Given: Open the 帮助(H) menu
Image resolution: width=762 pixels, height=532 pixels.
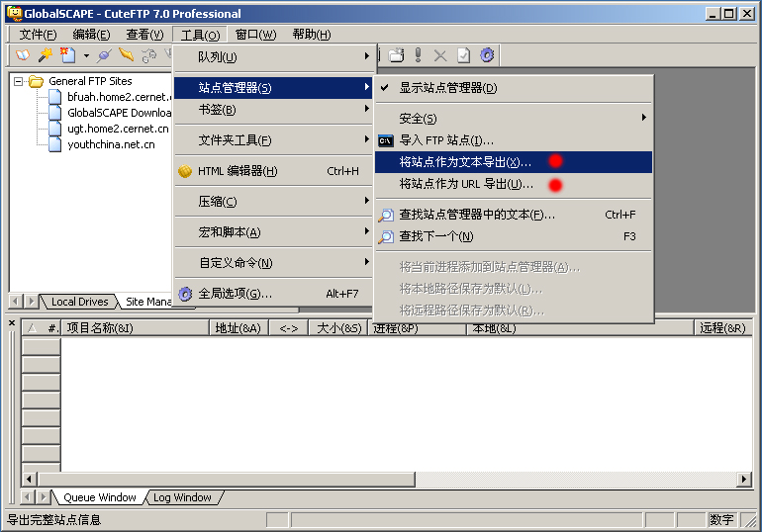Looking at the screenshot, I should (312, 35).
